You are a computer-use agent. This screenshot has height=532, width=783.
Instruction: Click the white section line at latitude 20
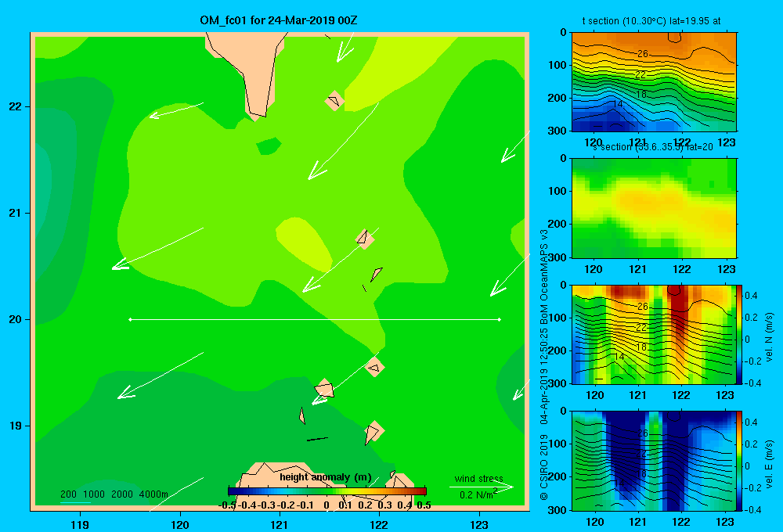pyautogui.click(x=315, y=319)
